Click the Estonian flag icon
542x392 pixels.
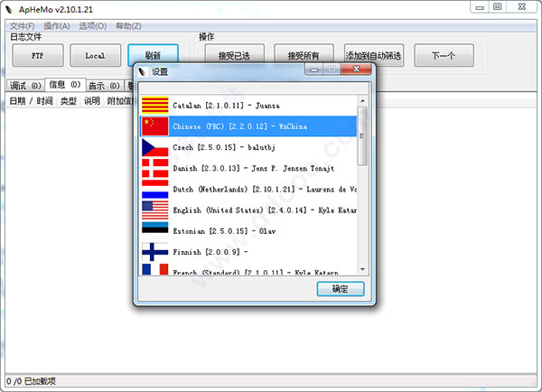[x=154, y=228]
